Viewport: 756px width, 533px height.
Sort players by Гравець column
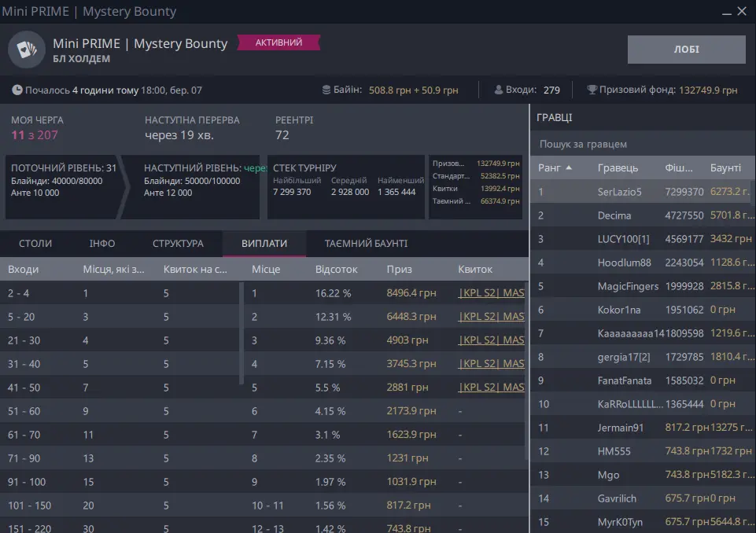(618, 168)
